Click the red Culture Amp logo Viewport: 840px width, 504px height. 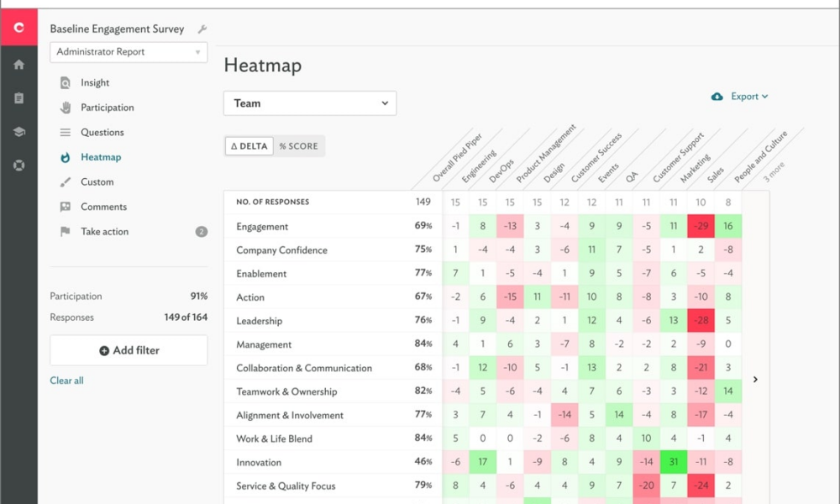click(x=18, y=27)
